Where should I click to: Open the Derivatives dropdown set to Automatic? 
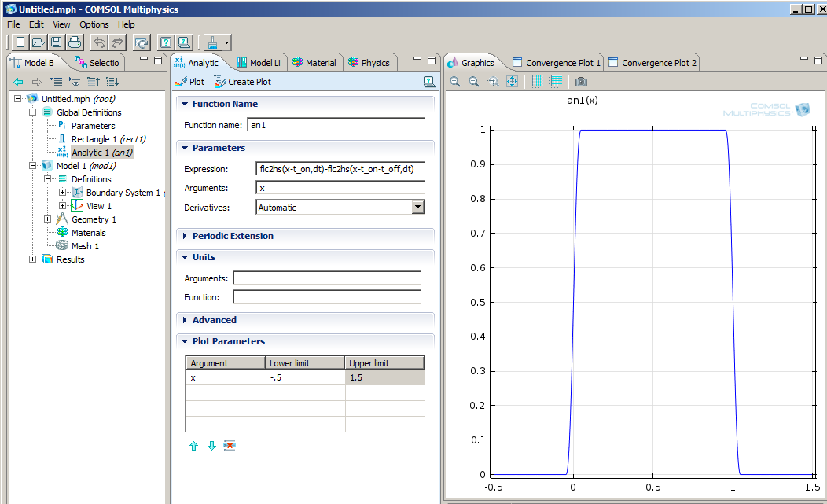click(x=418, y=208)
